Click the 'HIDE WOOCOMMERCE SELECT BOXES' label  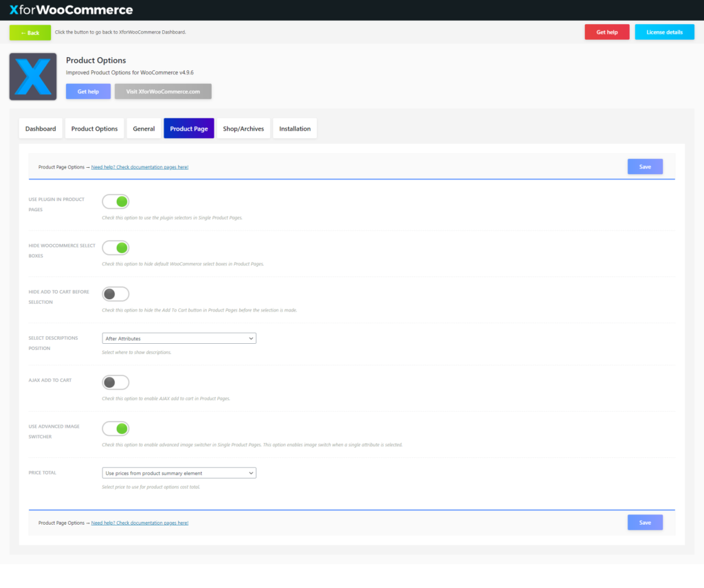pyautogui.click(x=62, y=250)
